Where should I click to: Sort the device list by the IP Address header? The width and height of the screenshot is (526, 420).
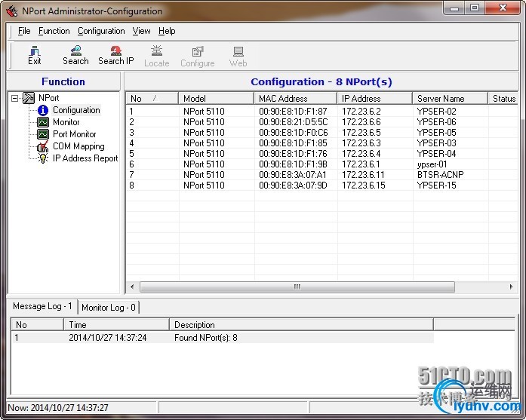click(375, 99)
